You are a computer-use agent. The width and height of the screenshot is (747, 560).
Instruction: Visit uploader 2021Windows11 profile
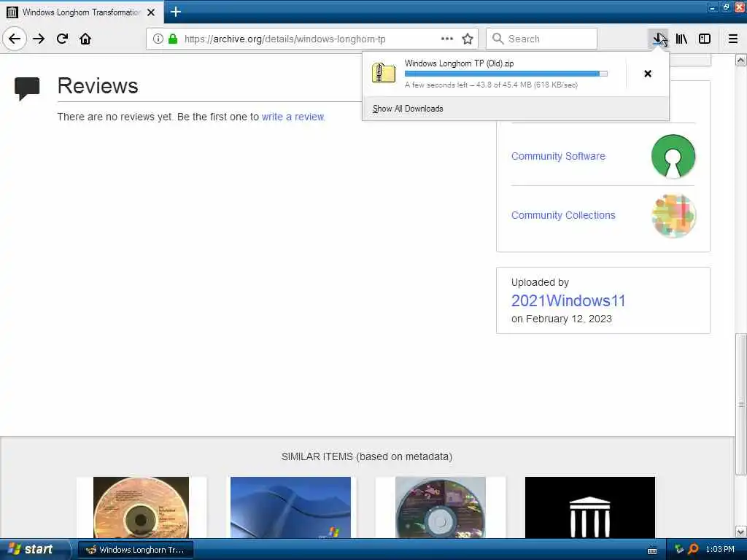coord(568,300)
